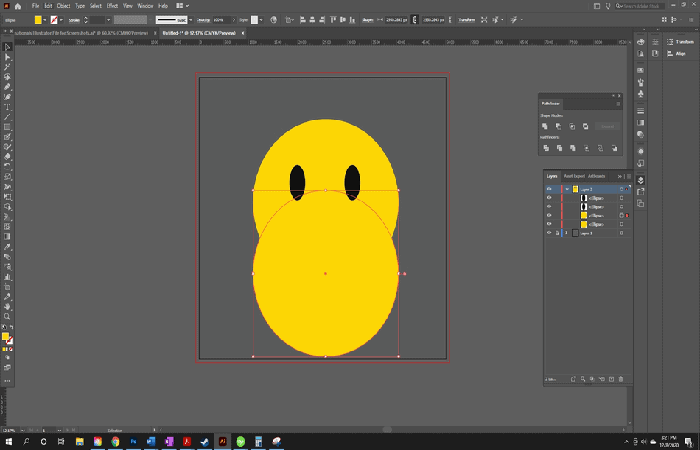Screen dimensions: 700x450
Task: Open Layers panel options menu
Action: (x=629, y=176)
